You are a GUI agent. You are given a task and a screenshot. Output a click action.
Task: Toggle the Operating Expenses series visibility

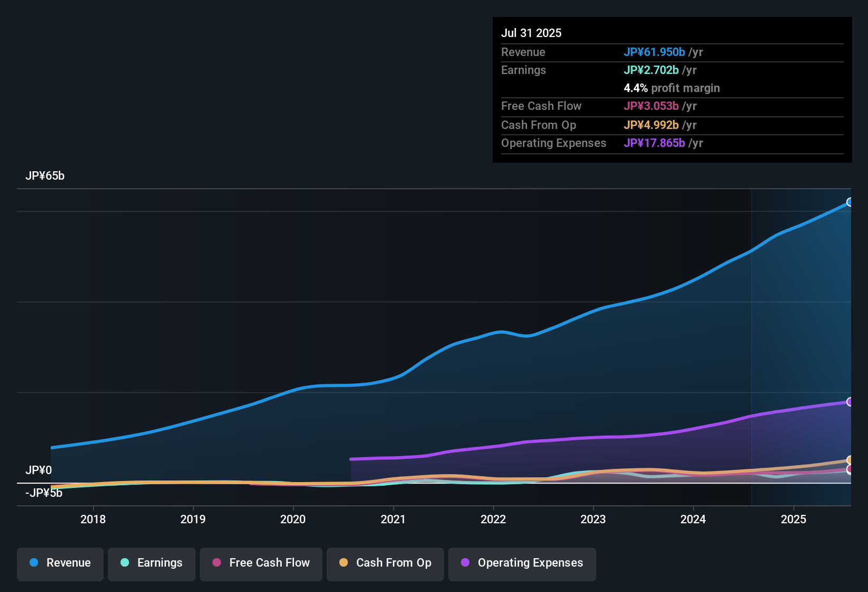tap(522, 563)
